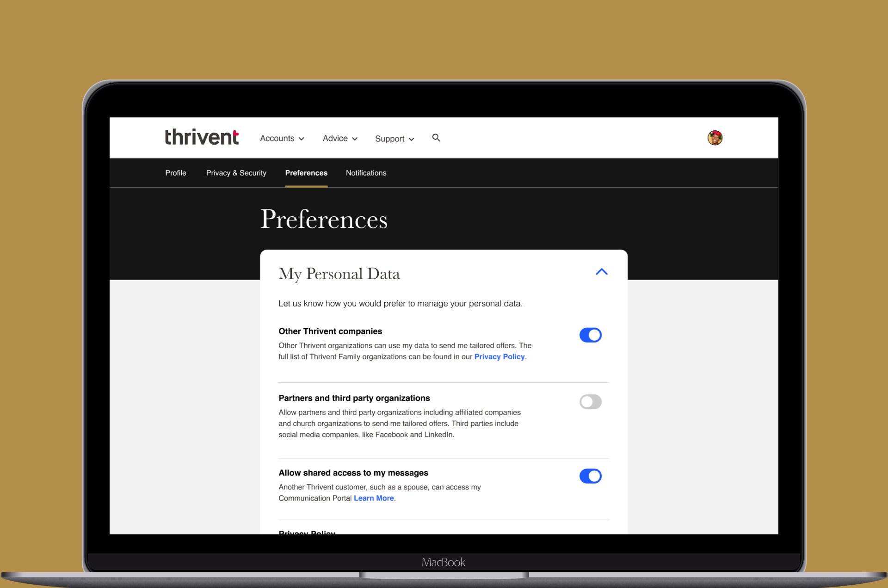Open the search magnifier icon

[x=436, y=138]
